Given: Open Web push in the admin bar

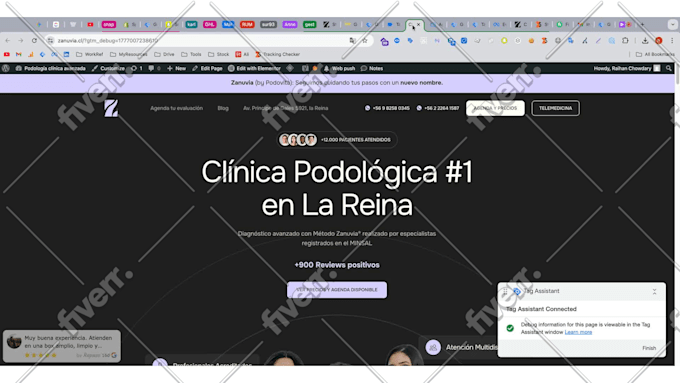Looking at the screenshot, I should coord(340,68).
